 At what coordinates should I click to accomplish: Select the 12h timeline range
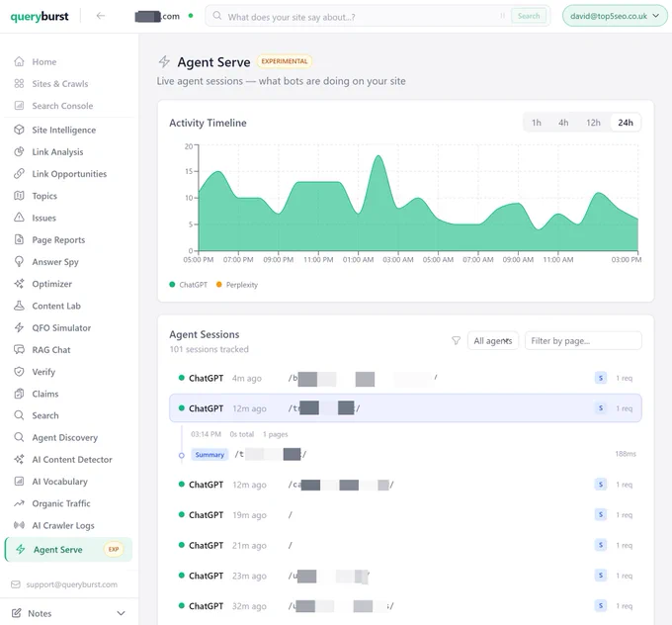(593, 123)
